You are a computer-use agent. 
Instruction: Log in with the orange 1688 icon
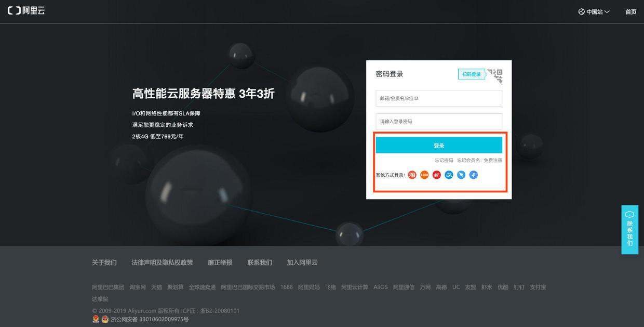point(424,175)
